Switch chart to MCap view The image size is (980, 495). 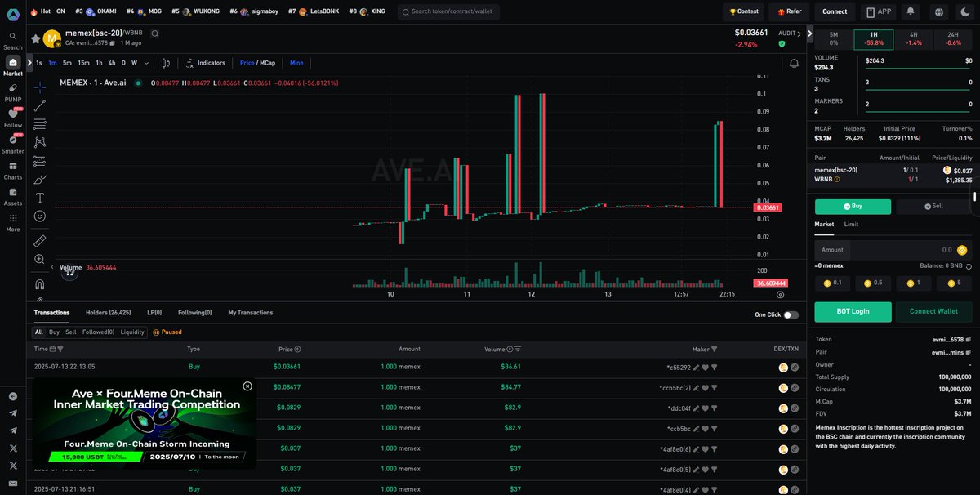[x=269, y=63]
